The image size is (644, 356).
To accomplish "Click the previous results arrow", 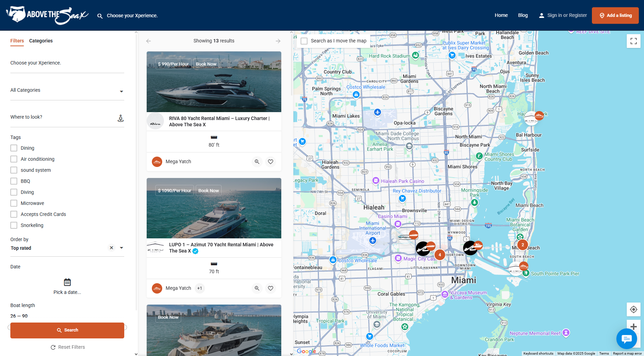I will point(148,41).
